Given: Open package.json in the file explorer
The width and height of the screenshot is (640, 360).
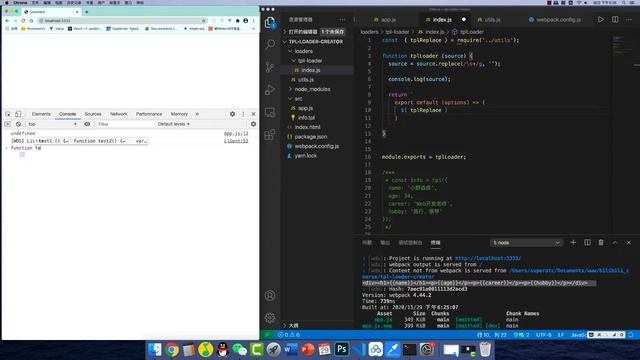Looking at the screenshot, I should click(x=311, y=136).
